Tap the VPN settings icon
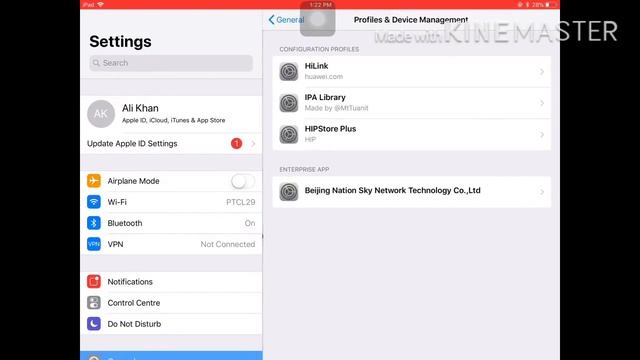640x360 pixels. pos(94,244)
